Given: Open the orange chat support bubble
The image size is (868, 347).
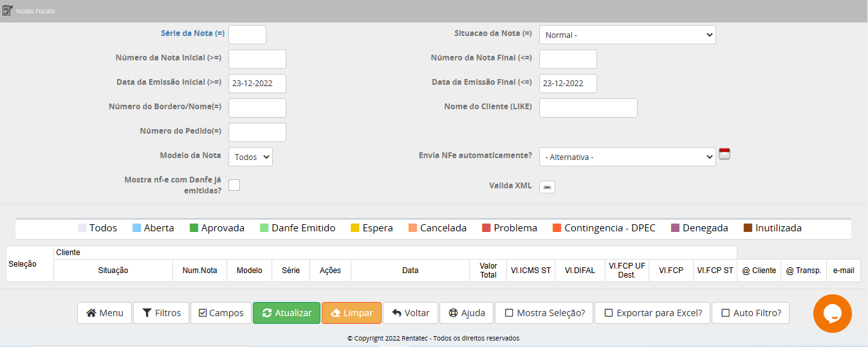Looking at the screenshot, I should pos(832,314).
